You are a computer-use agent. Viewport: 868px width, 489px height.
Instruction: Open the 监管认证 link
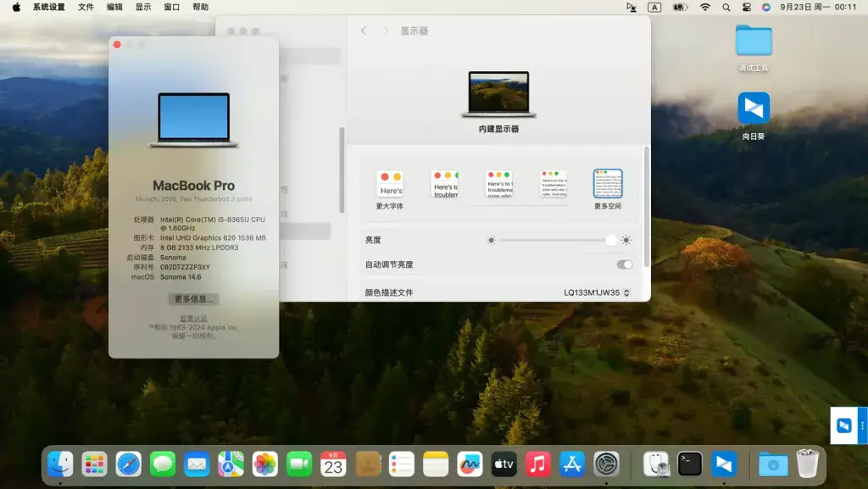point(194,318)
